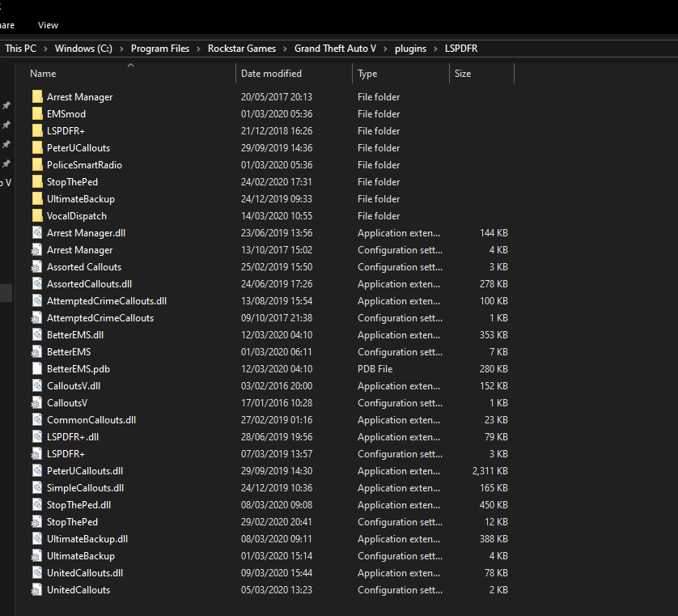
Task: Click the Arrest Manager.dll file icon
Action: coord(37,233)
